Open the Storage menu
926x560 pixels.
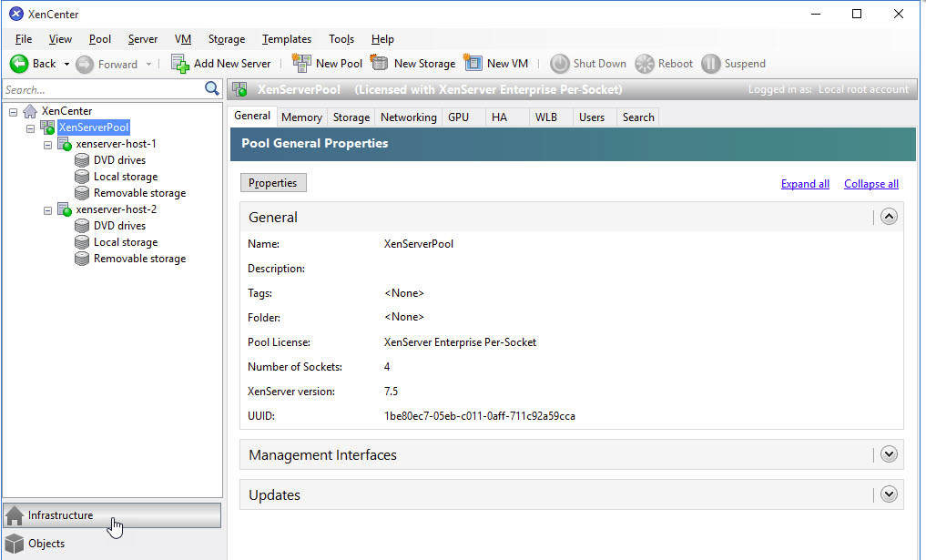pyautogui.click(x=227, y=39)
